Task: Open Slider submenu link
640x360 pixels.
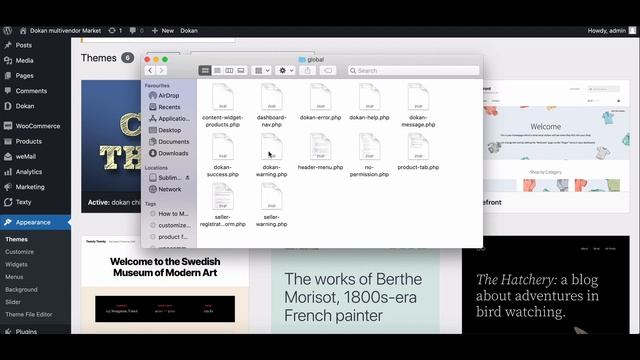Action: (x=13, y=302)
